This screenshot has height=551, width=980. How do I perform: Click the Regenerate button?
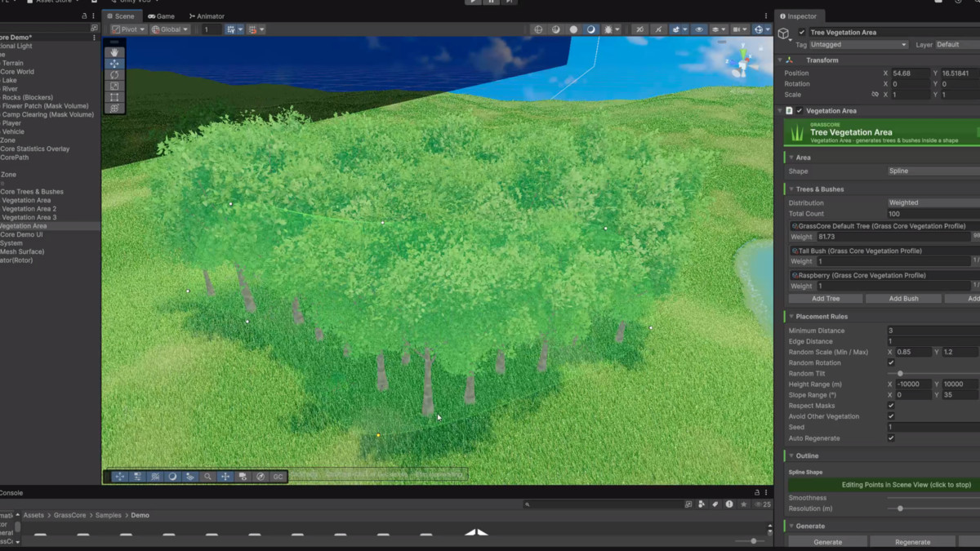912,542
